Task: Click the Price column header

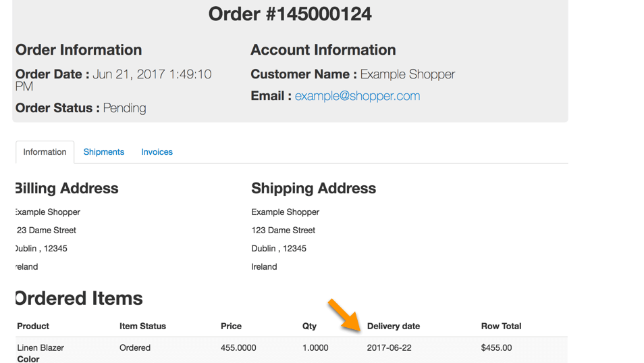Action: [x=231, y=326]
